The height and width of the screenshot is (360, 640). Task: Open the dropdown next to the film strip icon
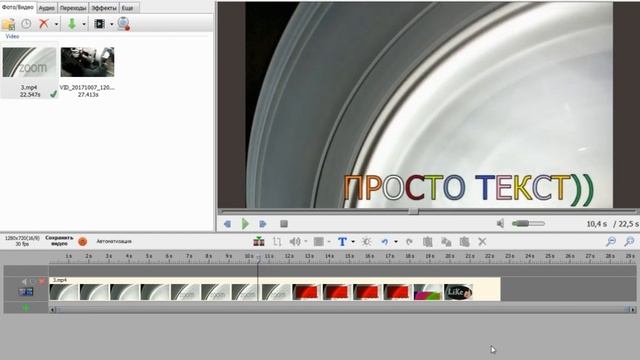(x=111, y=24)
